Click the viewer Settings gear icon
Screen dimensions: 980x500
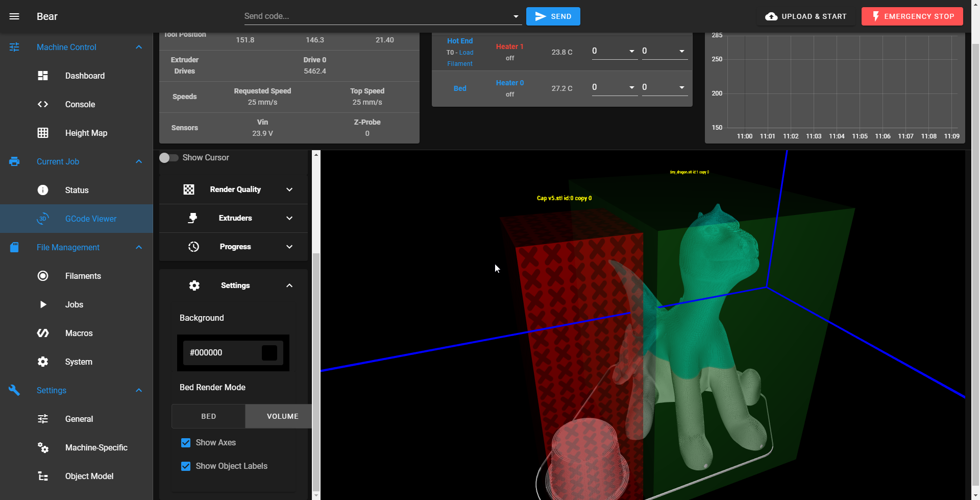click(x=194, y=285)
